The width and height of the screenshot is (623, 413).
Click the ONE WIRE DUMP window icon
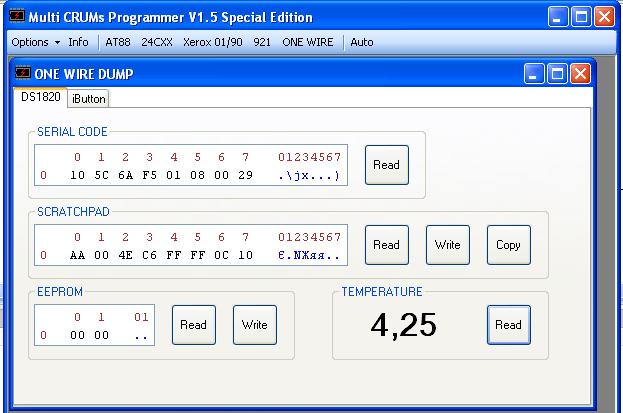tap(23, 74)
